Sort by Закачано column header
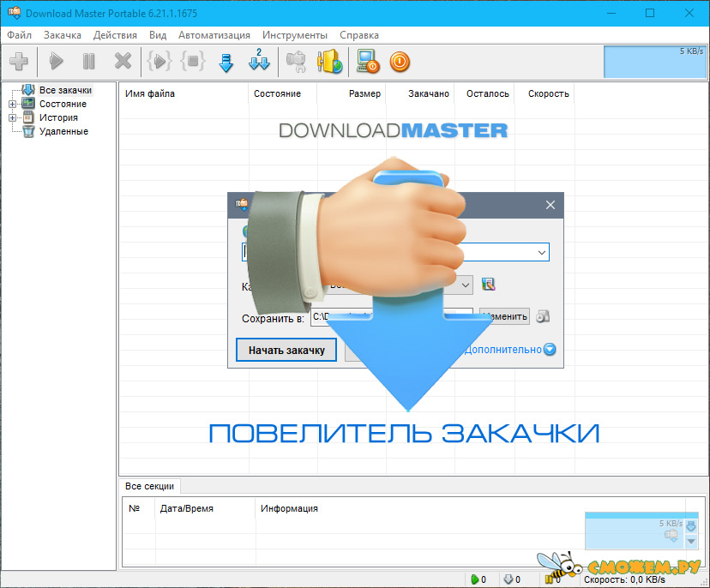710x588 pixels. 420,93
